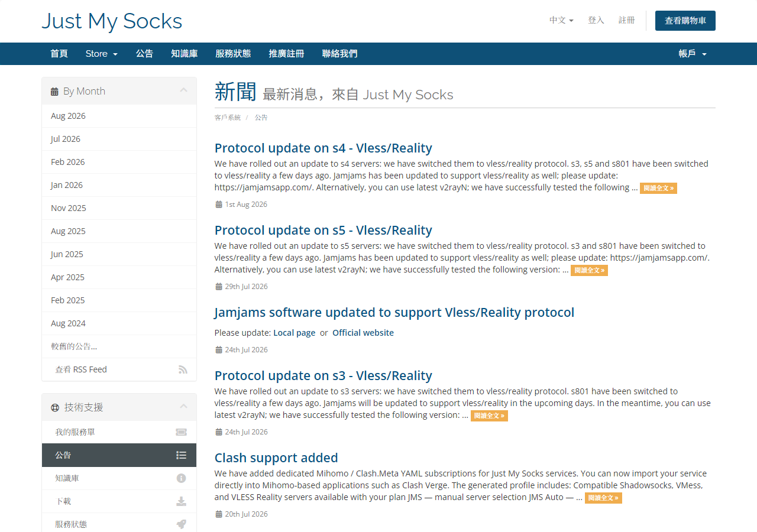The height and width of the screenshot is (532, 757).
Task: Open 聯絡我們 navigation item
Action: coord(339,54)
